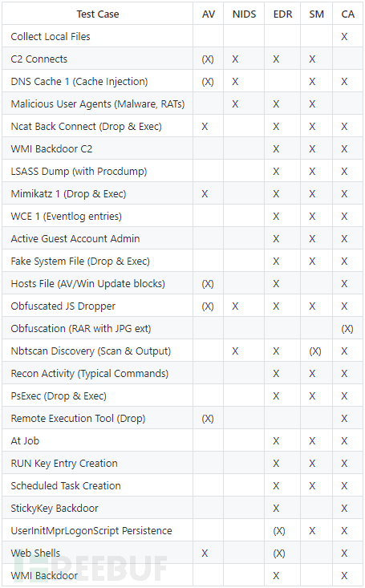Click the Mimikatz 1 (Drop & Exec) label
This screenshot has height=588, width=365.
coord(68,194)
